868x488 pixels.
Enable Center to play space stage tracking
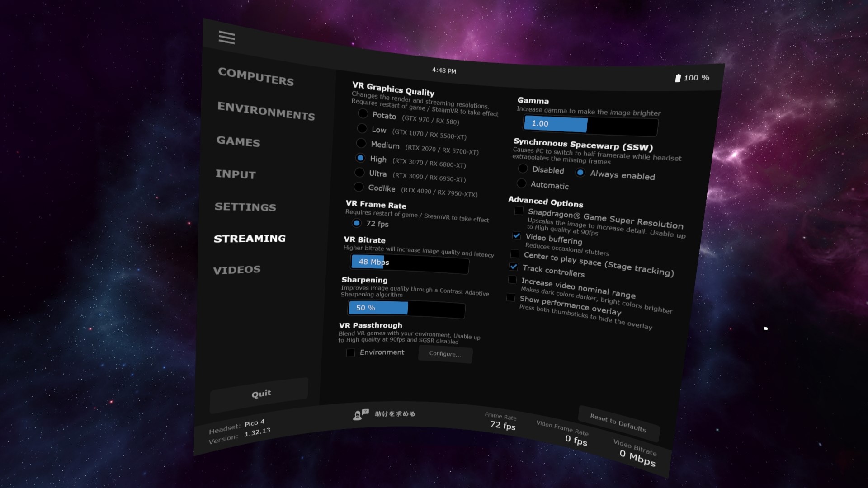point(514,254)
